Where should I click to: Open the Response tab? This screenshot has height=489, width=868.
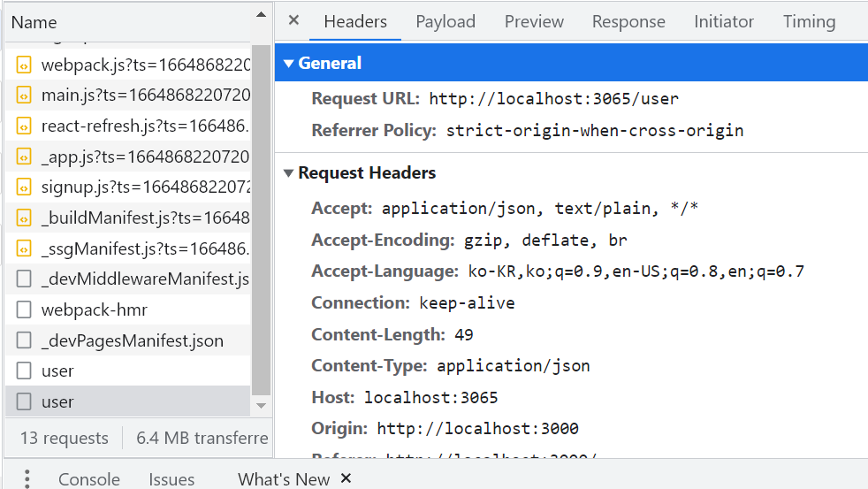[x=628, y=22]
